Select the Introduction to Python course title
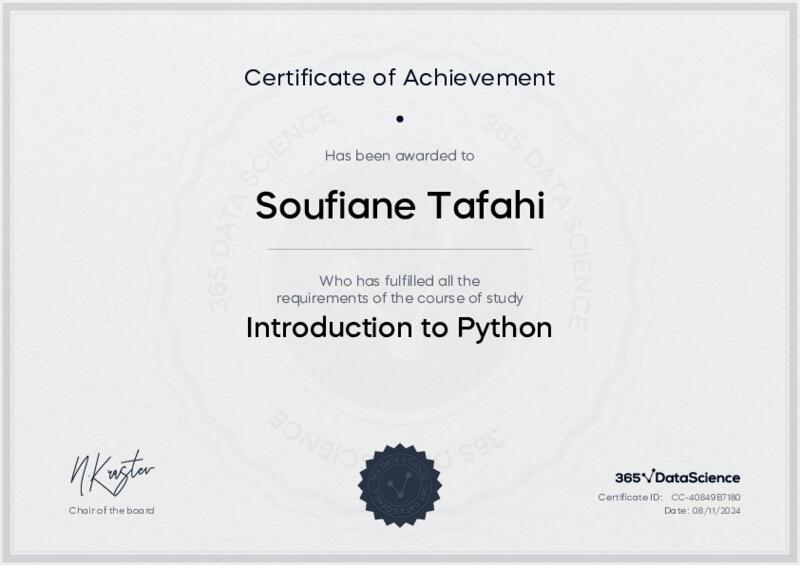 [399, 328]
